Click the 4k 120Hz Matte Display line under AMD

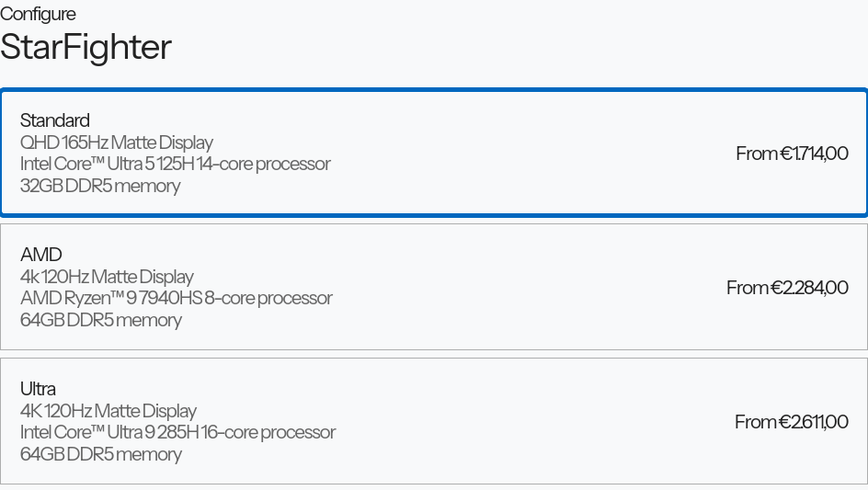(107, 277)
